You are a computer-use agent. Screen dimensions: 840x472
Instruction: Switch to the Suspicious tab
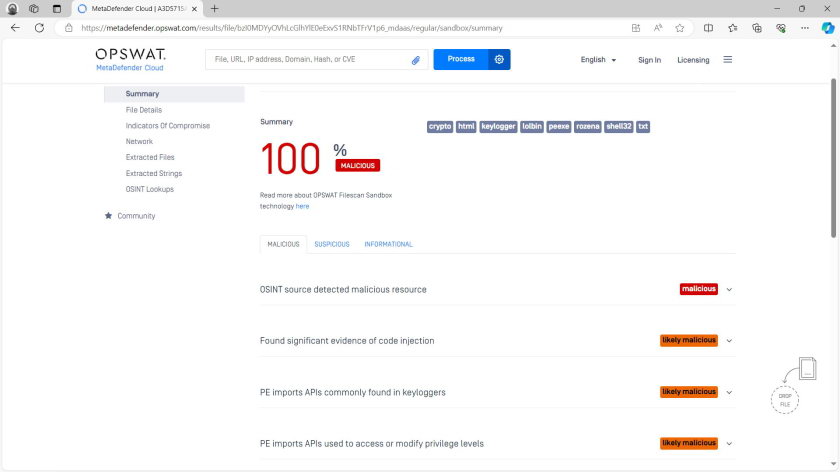331,244
